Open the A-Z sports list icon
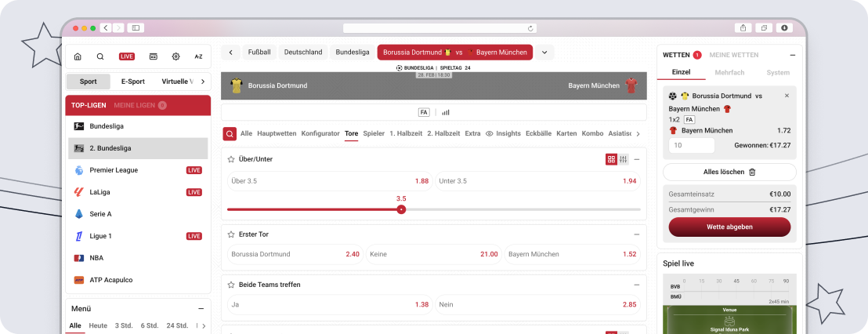This screenshot has height=334, width=868. pyautogui.click(x=198, y=56)
